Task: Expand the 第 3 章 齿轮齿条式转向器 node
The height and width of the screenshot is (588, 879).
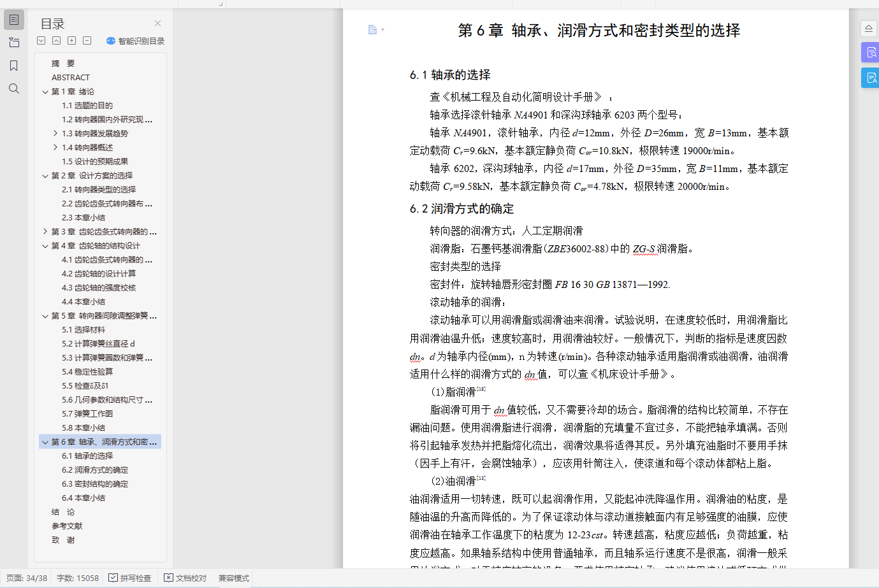Action: point(45,232)
